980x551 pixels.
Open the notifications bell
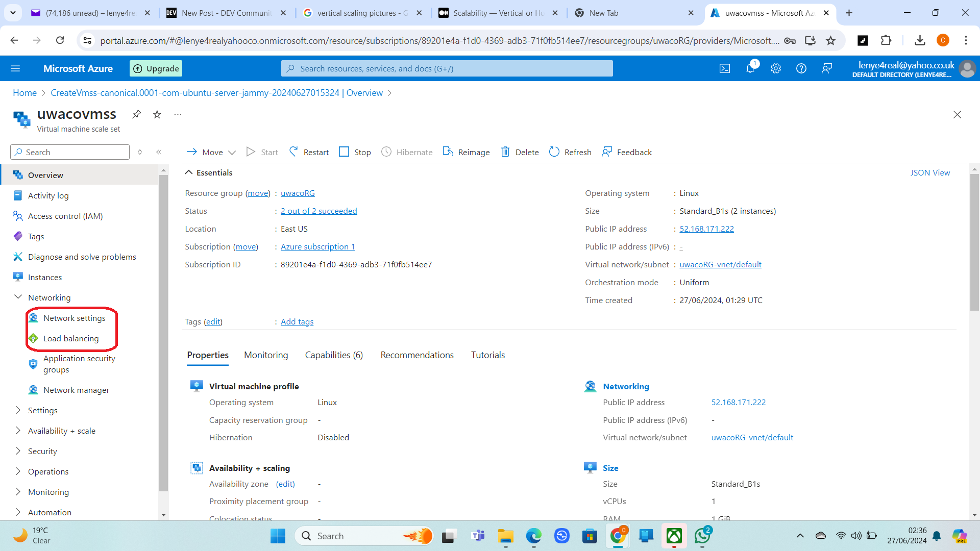tap(750, 68)
